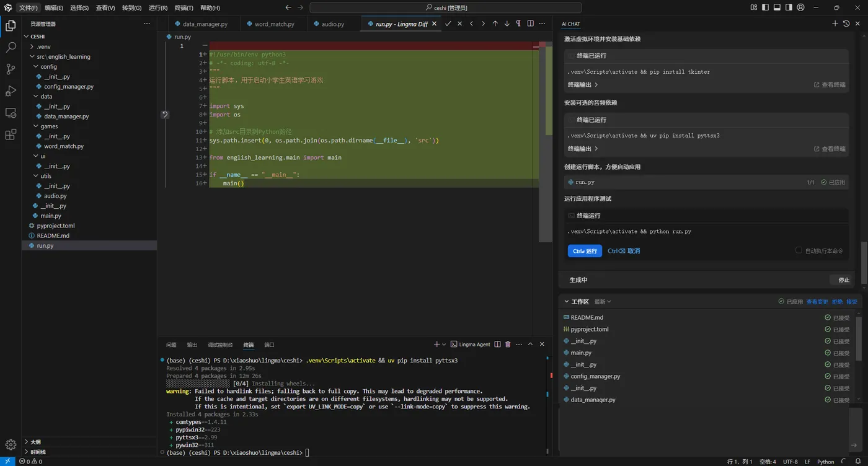This screenshot has width=868, height=466.
Task: Open the Extensions view
Action: (11, 134)
